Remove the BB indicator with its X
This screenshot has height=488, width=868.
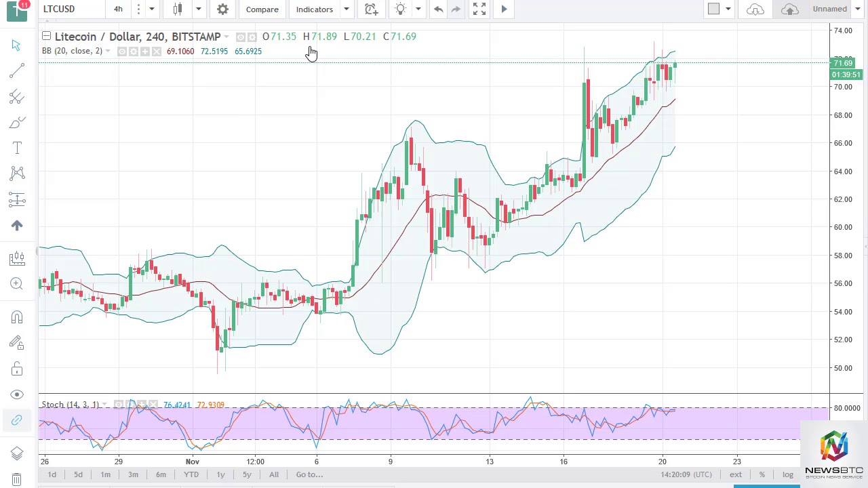click(157, 52)
